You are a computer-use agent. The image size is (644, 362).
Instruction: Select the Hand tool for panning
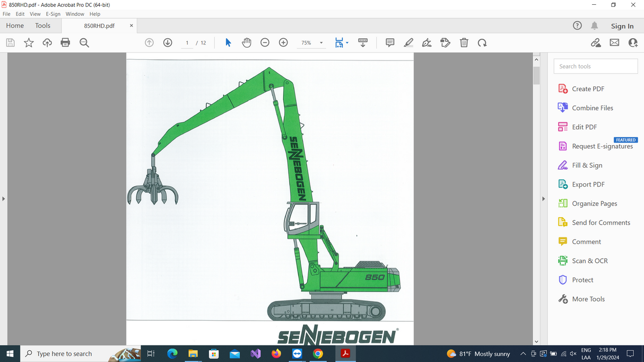(246, 42)
